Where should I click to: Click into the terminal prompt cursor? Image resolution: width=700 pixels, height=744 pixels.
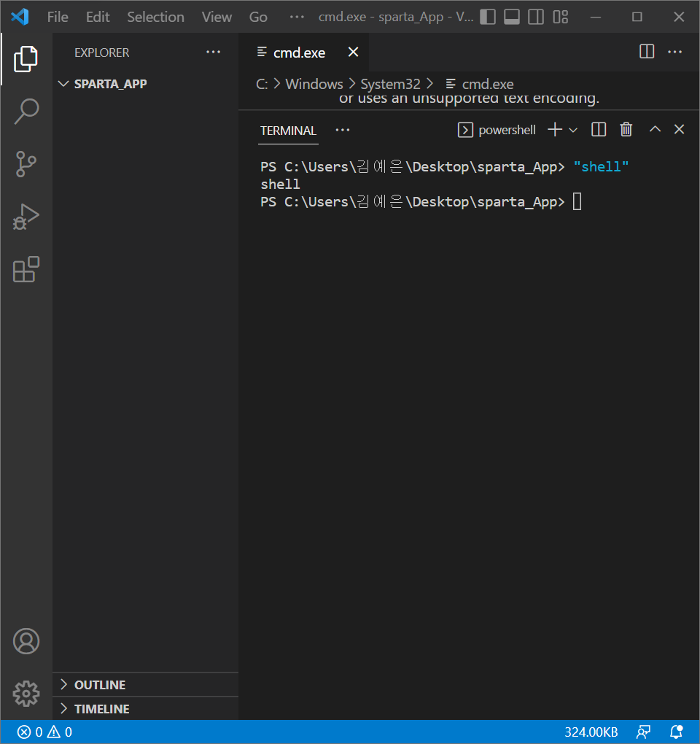[x=577, y=201]
